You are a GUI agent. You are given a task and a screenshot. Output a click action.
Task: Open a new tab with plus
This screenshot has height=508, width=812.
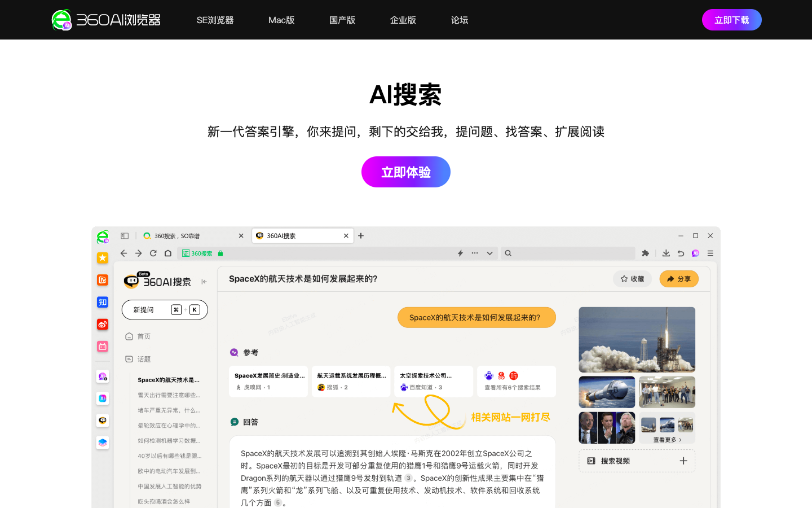tap(361, 236)
